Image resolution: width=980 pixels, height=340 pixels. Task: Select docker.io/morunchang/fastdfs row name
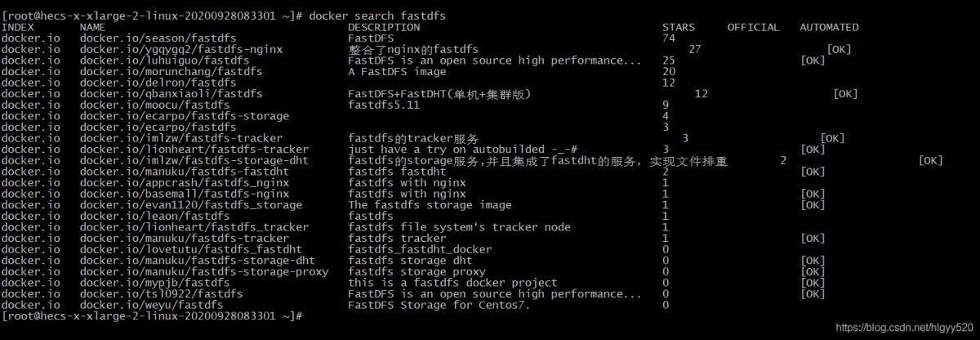(x=171, y=71)
